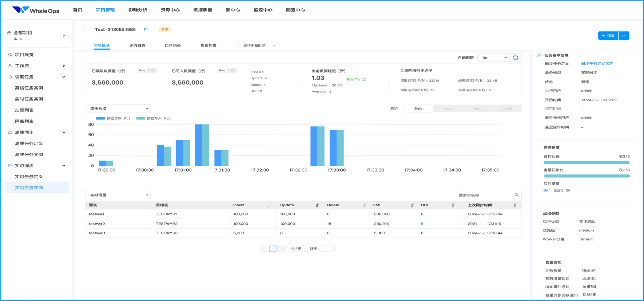Click the WhaleOps logo

[x=36, y=10]
